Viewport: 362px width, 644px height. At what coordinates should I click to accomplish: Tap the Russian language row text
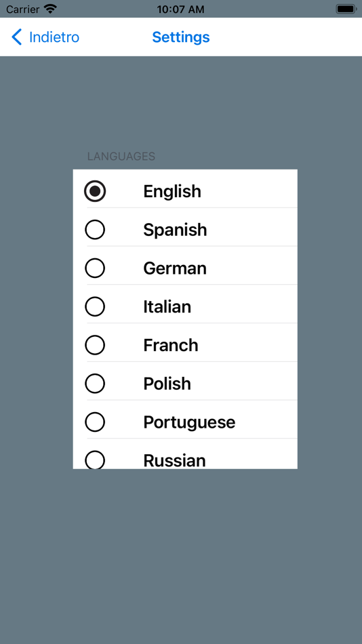(175, 461)
